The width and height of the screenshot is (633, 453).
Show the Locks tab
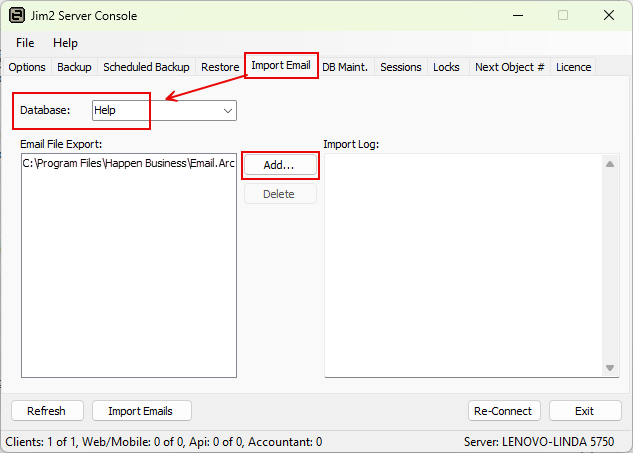[446, 67]
